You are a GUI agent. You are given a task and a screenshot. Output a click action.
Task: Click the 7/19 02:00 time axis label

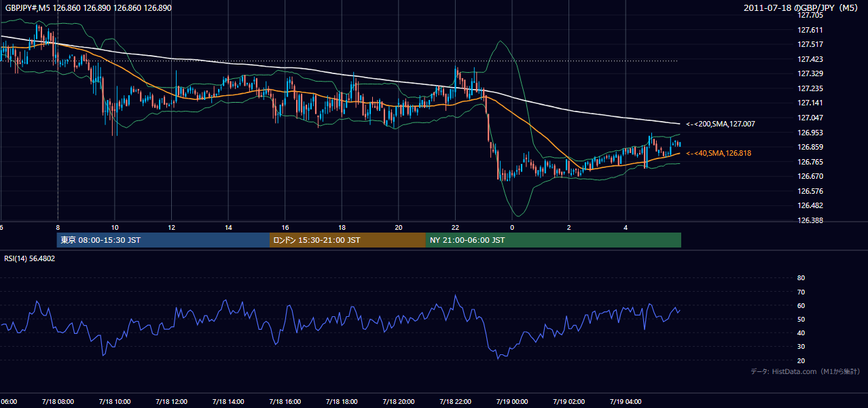coord(568,402)
